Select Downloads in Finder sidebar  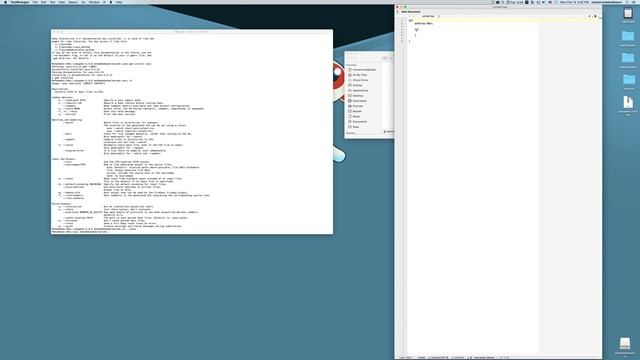tap(359, 101)
